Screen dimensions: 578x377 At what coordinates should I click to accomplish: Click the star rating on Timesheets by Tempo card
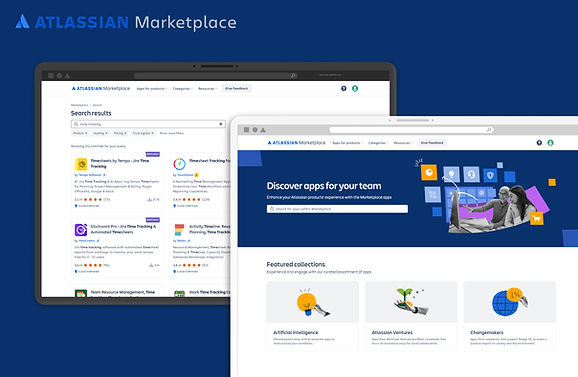[x=93, y=200]
